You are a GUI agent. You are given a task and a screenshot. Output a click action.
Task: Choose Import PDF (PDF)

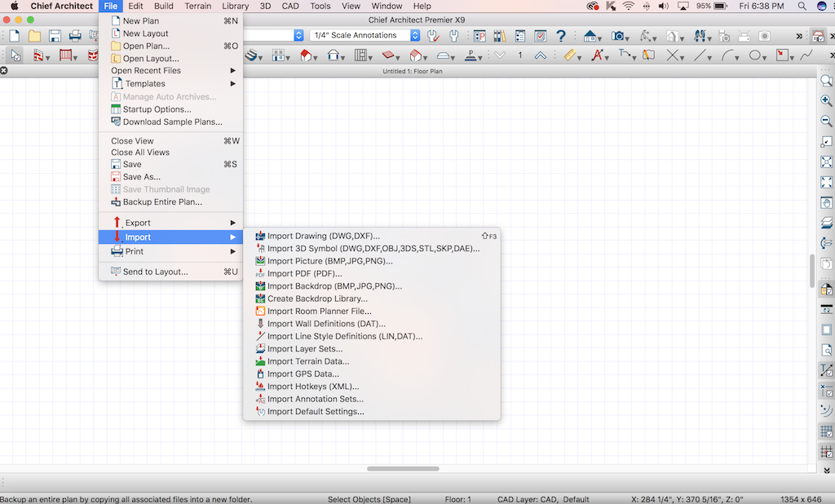[x=372, y=274]
